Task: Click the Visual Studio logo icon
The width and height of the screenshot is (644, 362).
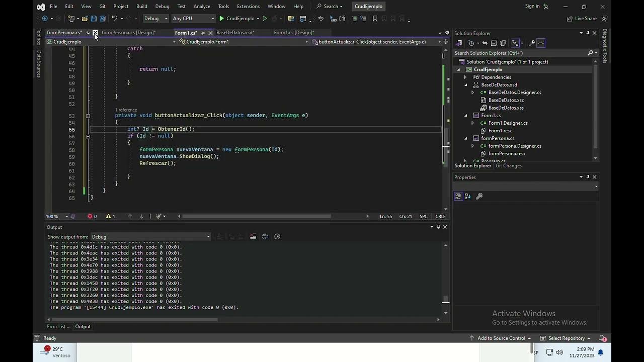Action: click(x=41, y=7)
